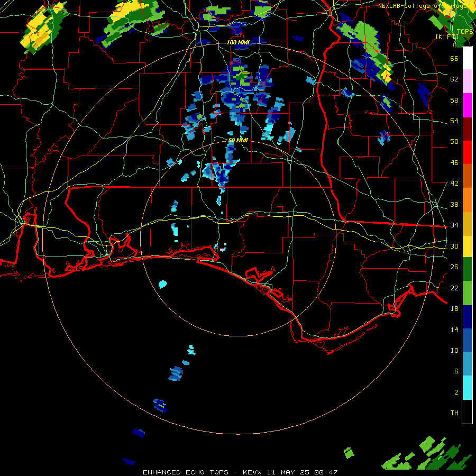The height and width of the screenshot is (476, 476).
Task: Click the legend value '42'
Action: (x=454, y=183)
